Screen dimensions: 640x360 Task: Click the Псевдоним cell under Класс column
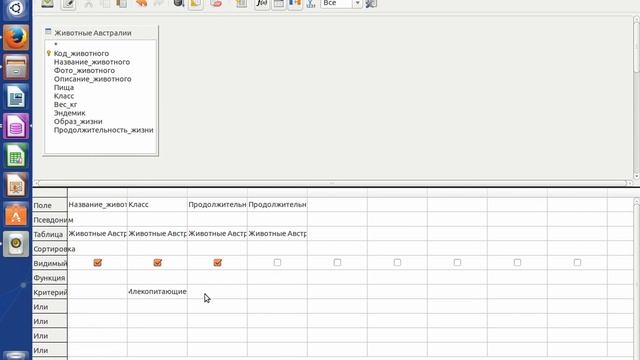[157, 219]
